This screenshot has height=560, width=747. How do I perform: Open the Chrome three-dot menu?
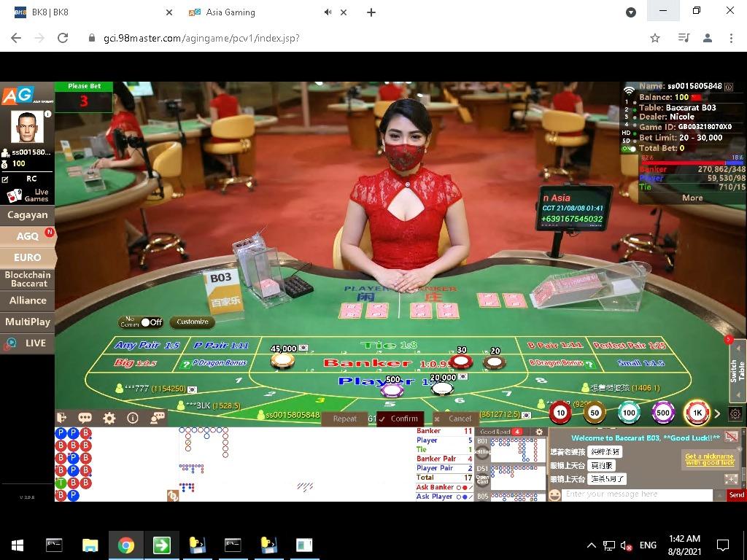[731, 38]
